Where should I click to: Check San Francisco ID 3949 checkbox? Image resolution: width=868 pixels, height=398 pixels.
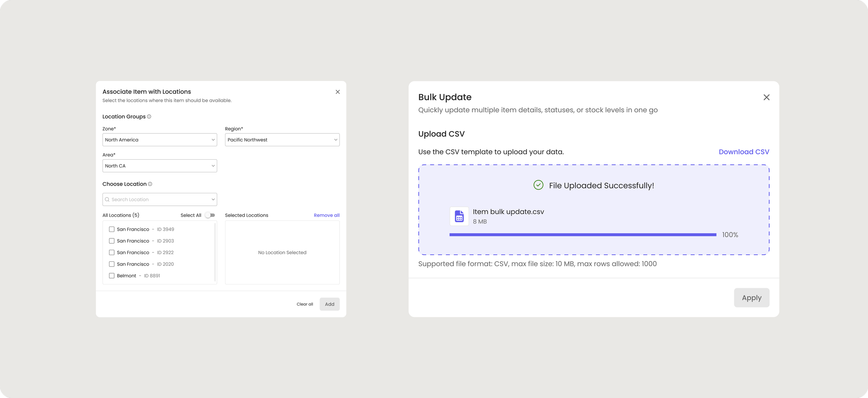112,229
